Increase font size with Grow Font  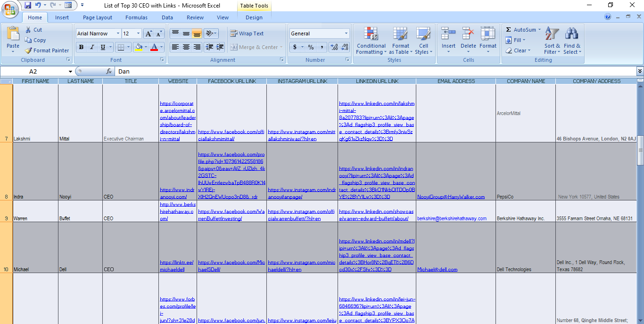click(149, 33)
